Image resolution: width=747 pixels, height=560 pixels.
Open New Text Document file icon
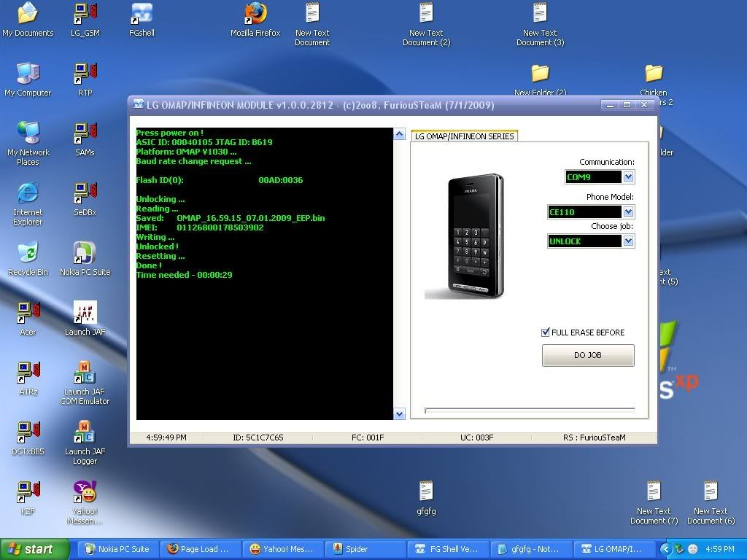(312, 24)
